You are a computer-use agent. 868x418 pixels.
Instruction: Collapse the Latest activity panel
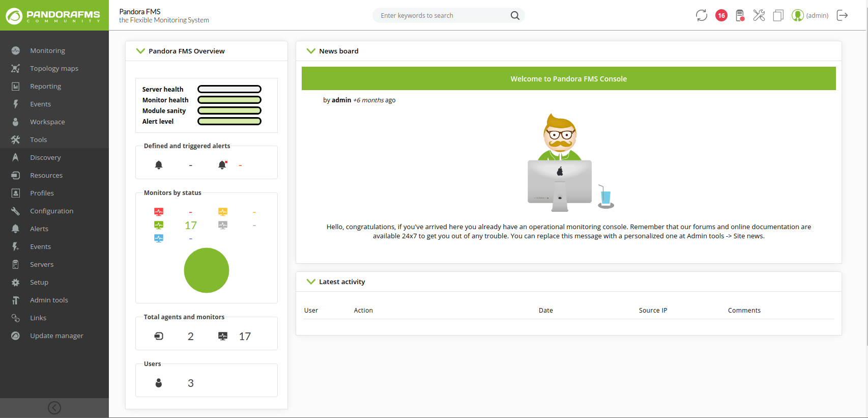[311, 282]
